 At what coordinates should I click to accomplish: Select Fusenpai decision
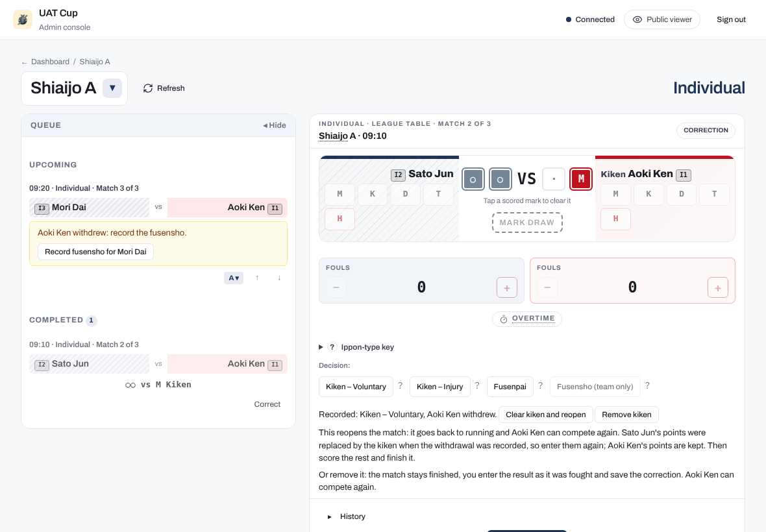(x=510, y=387)
